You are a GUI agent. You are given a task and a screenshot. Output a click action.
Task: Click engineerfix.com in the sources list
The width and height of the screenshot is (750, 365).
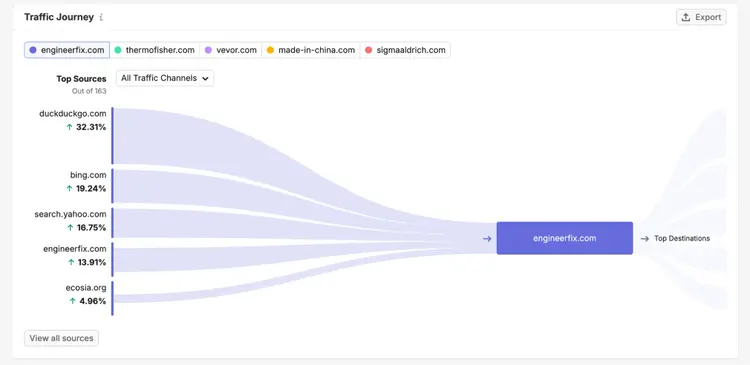pyautogui.click(x=75, y=249)
